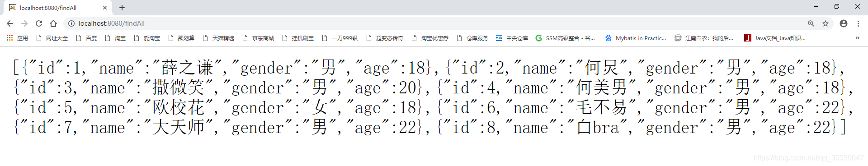
Task: Reload the localhost findAll page
Action: point(39,23)
